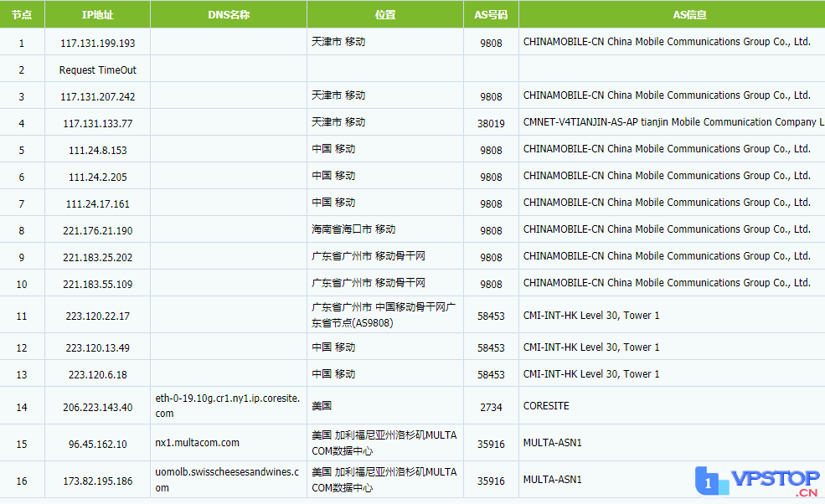Select IP address 221.183.25.202
The height and width of the screenshot is (504, 825).
[x=98, y=258]
